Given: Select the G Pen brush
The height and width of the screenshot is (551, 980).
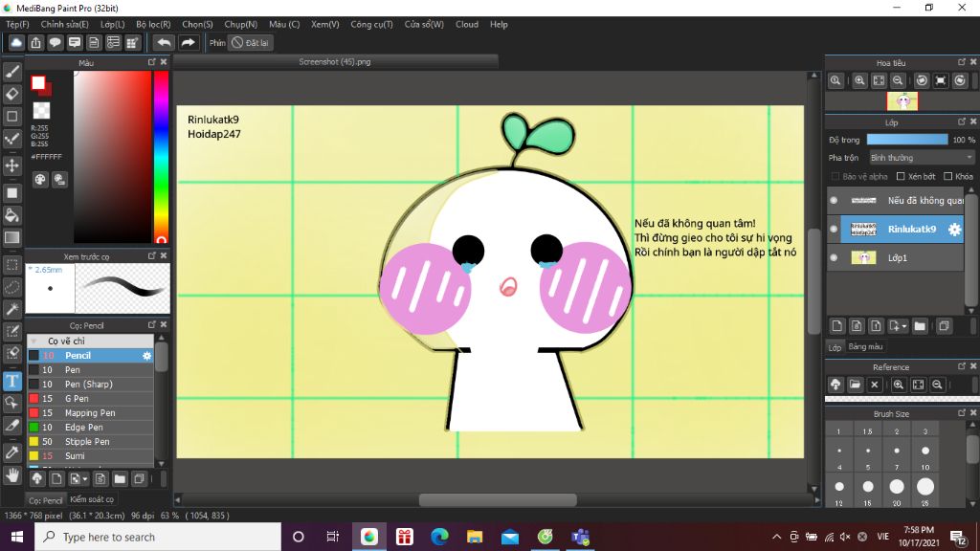Looking at the screenshot, I should point(77,399).
